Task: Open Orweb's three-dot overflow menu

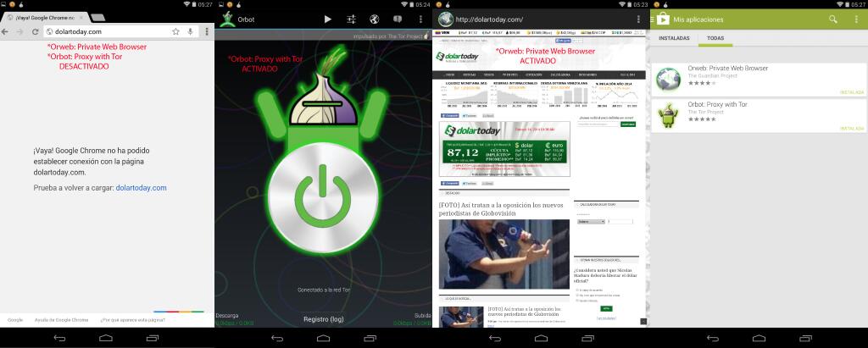Action: (x=639, y=19)
